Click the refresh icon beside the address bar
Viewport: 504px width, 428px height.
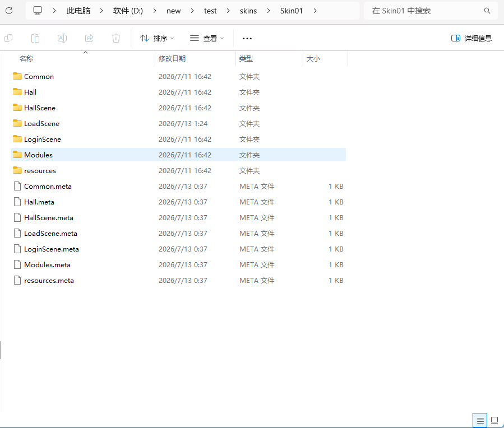(9, 11)
